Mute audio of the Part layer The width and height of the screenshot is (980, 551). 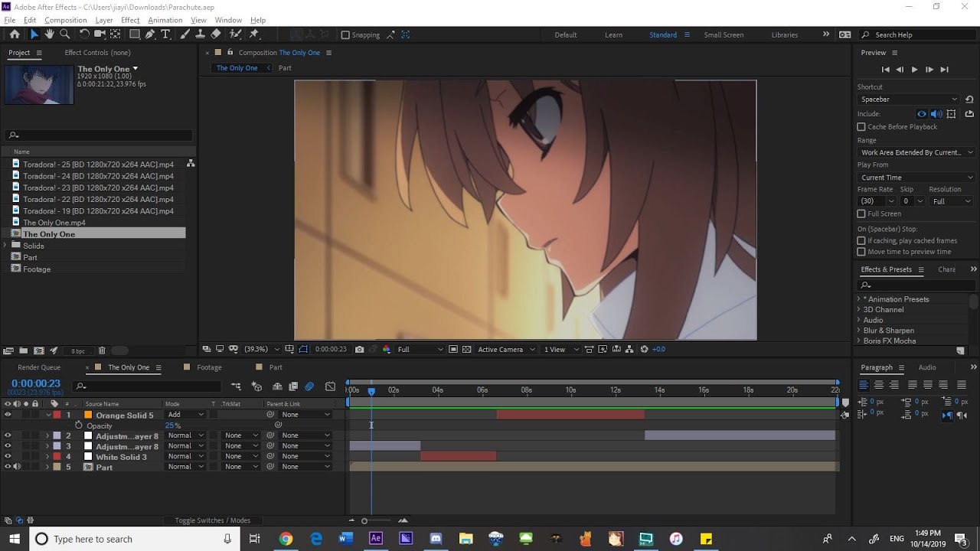pyautogui.click(x=17, y=467)
